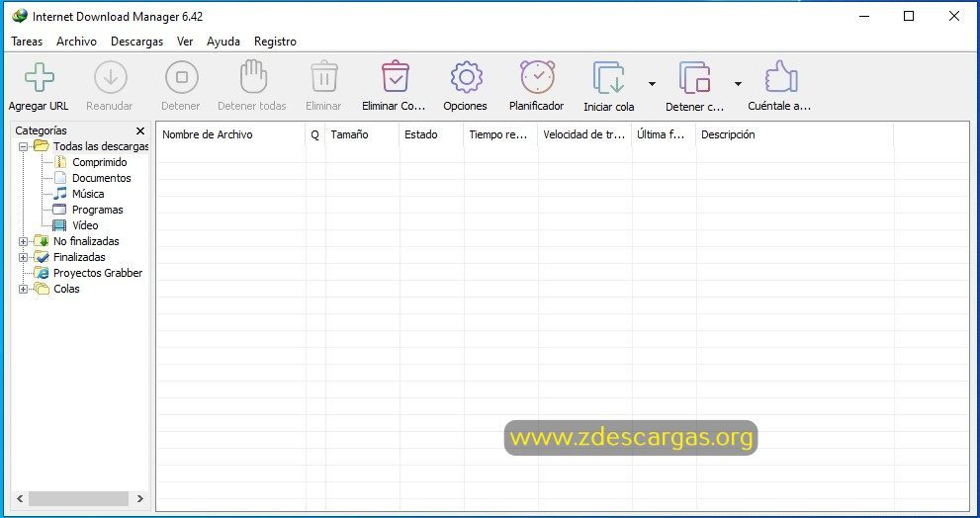Click the Detener stop icon
Image resolution: width=980 pixels, height=518 pixels.
click(182, 77)
